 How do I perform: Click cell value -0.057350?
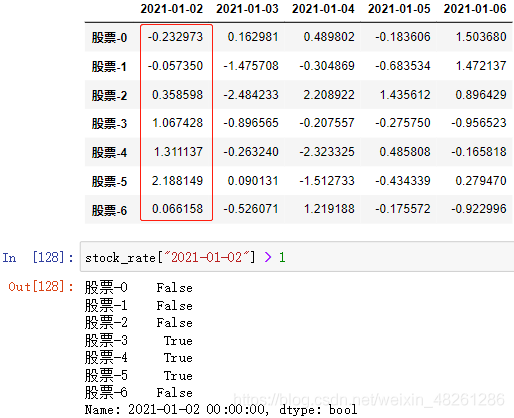175,66
